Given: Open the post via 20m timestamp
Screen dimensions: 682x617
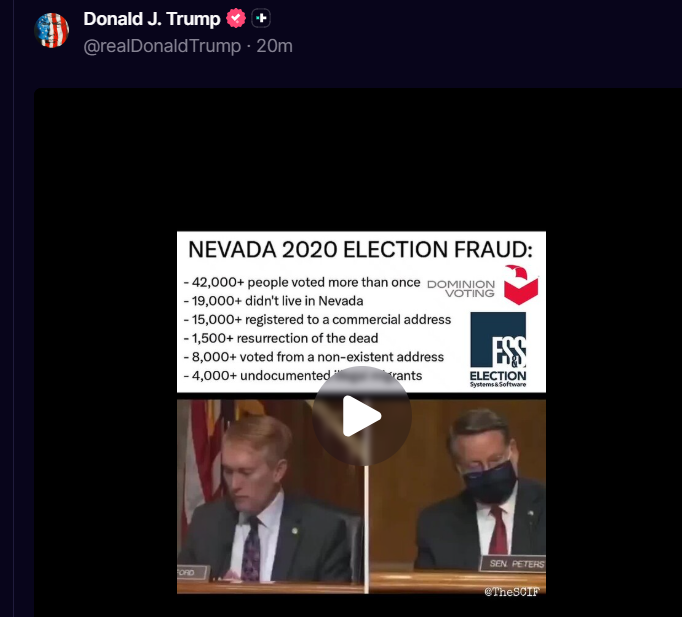Looking at the screenshot, I should point(274,46).
